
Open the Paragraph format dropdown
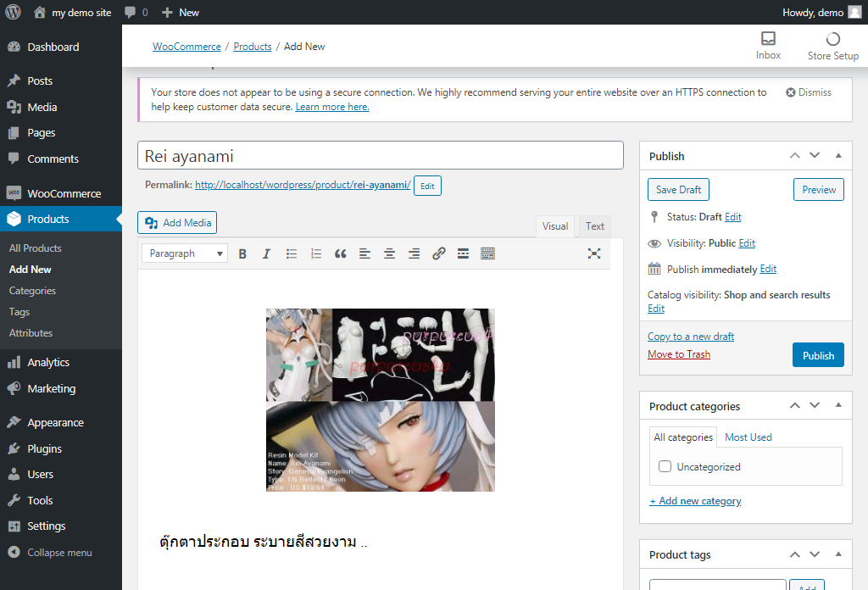click(184, 253)
